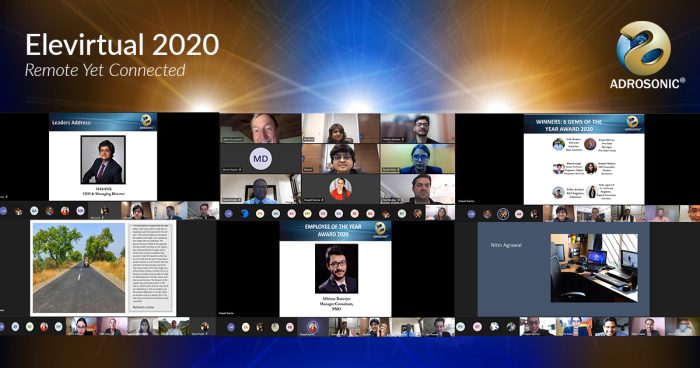Click the MAYANK CEO & Managing Director caption
This screenshot has width=700, height=368.
(103, 192)
